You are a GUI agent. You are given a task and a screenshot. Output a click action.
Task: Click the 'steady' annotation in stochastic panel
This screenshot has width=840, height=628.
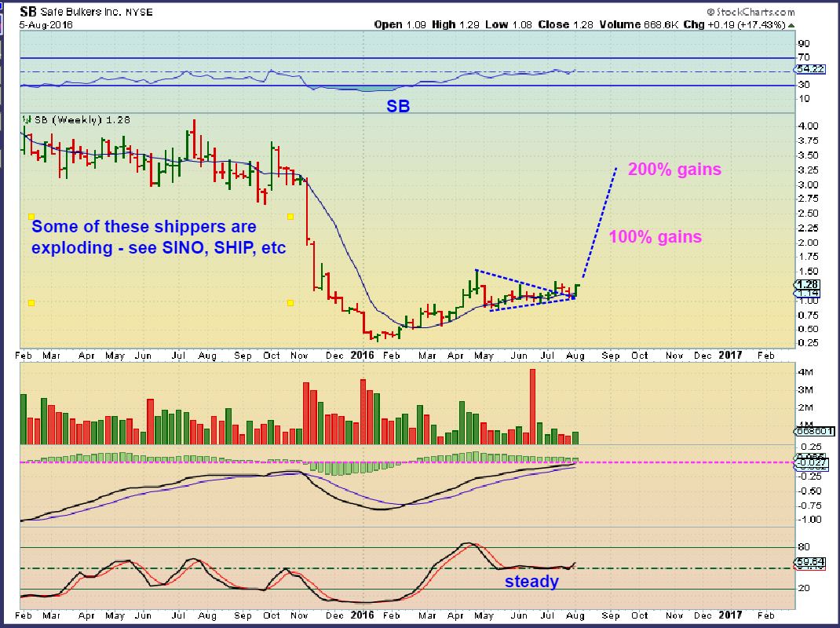click(x=531, y=582)
